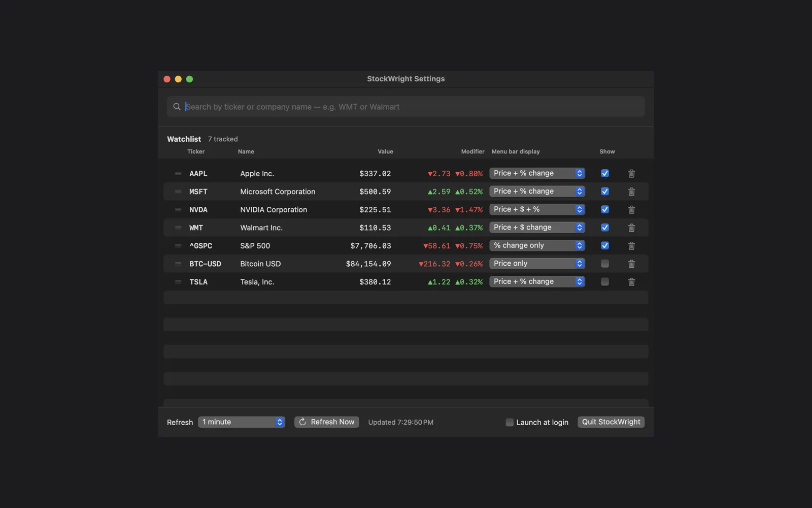Screen dimensions: 812x508
Task: Open the 'Price only' dropdown for BTC-USD
Action: pos(537,264)
